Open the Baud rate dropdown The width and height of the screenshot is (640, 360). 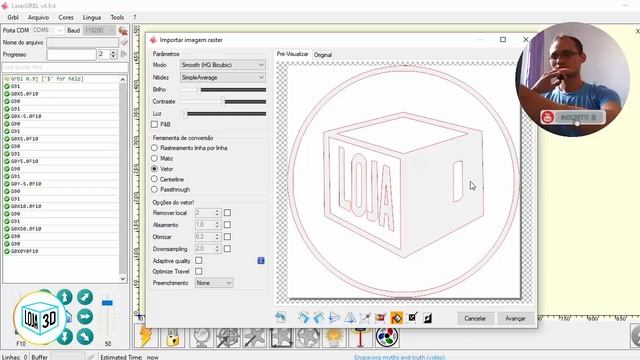(x=99, y=30)
